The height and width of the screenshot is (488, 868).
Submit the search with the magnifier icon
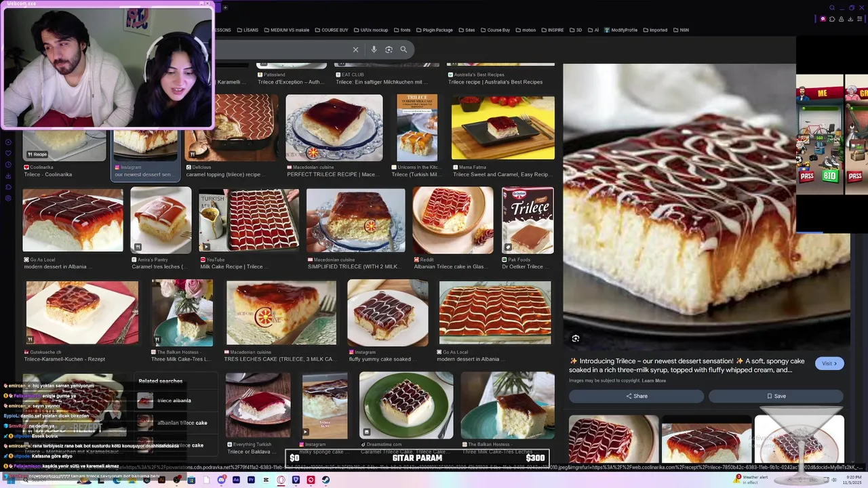click(403, 49)
